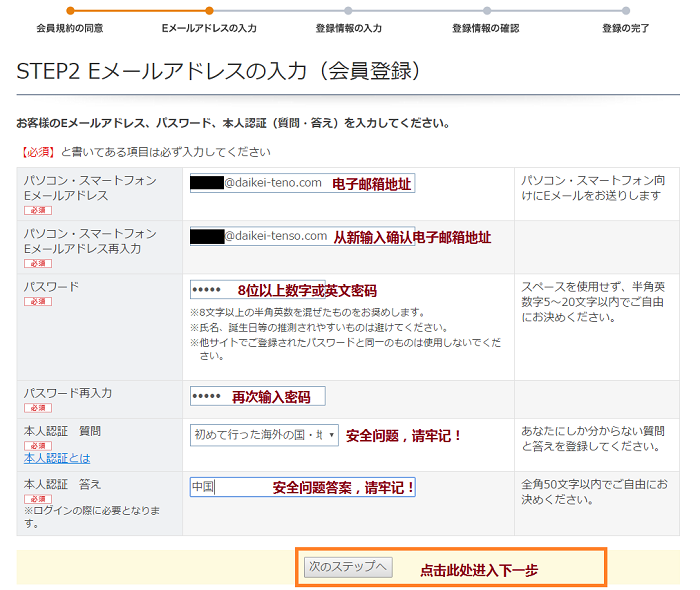Click the 必須 badge below the パスワード label
The width and height of the screenshot is (700, 590).
37,301
